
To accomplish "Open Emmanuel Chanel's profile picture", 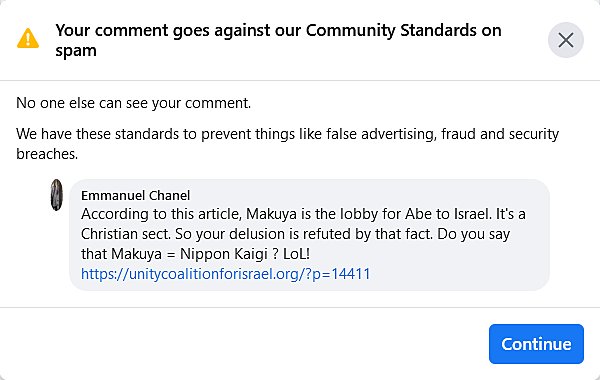I will pyautogui.click(x=57, y=195).
